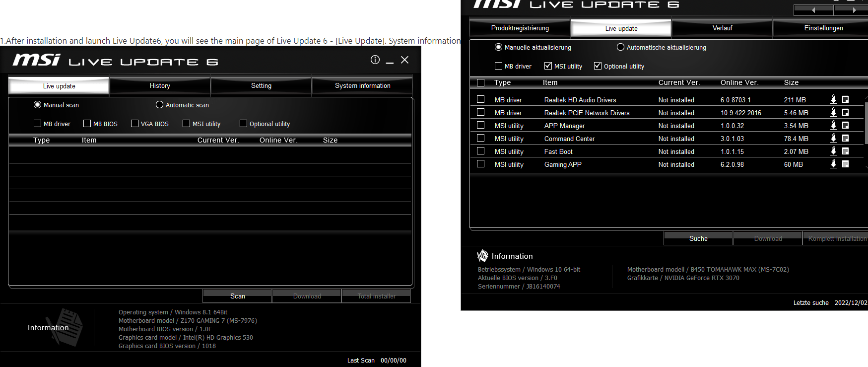
Task: Check MSI utility in left window
Action: coord(186,123)
